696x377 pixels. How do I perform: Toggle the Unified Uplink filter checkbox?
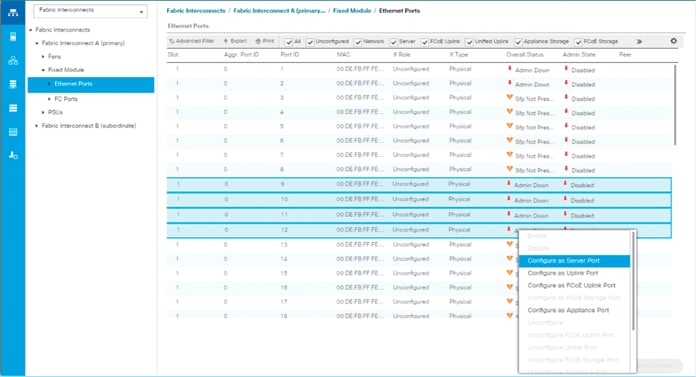coord(469,42)
